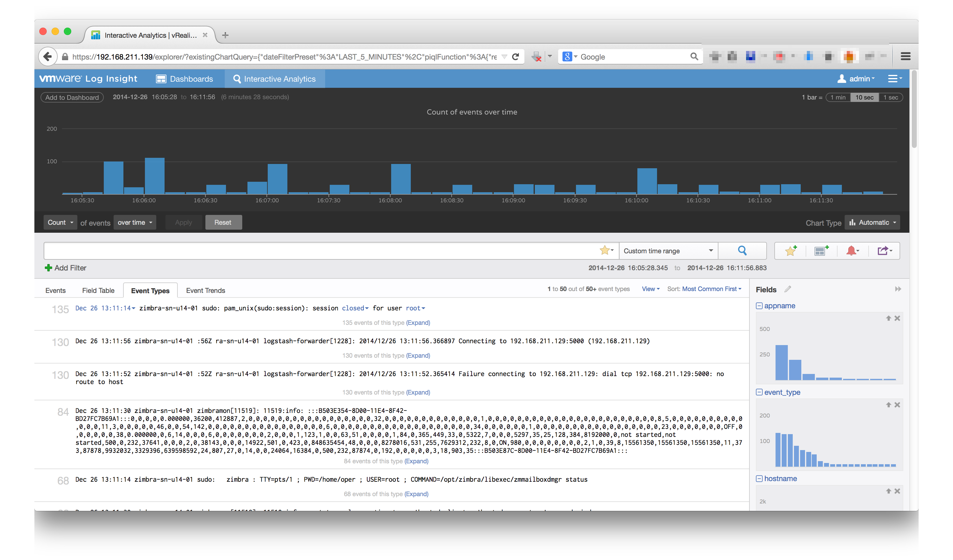Close the Interactive Analytics browser tab

pos(205,35)
